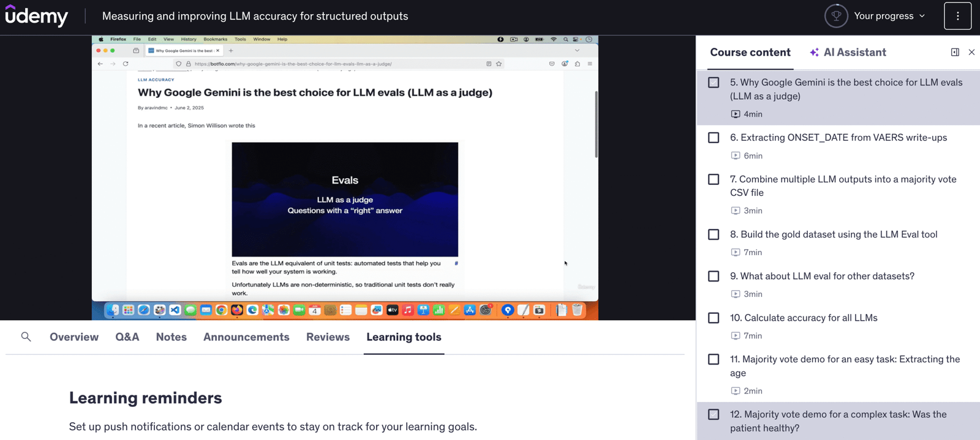The image size is (980, 440).
Task: Click Safari icon in the video's dock
Action: point(144,310)
